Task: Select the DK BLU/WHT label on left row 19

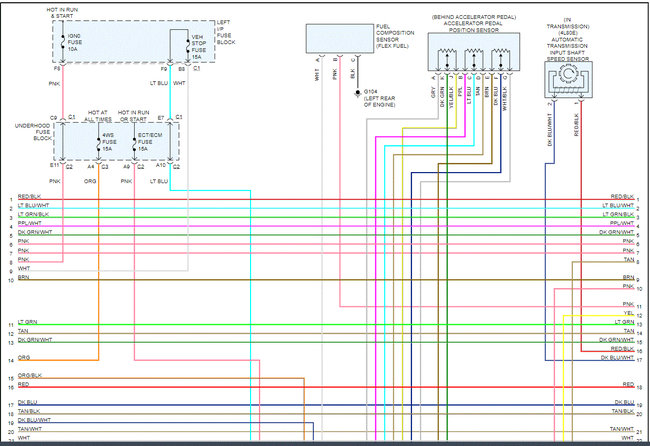Action: (x=34, y=420)
